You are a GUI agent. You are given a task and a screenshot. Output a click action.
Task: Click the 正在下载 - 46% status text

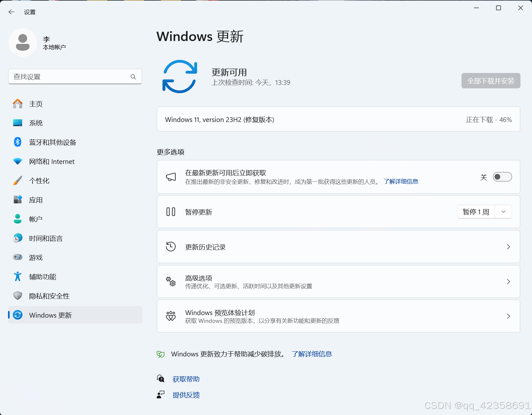489,120
